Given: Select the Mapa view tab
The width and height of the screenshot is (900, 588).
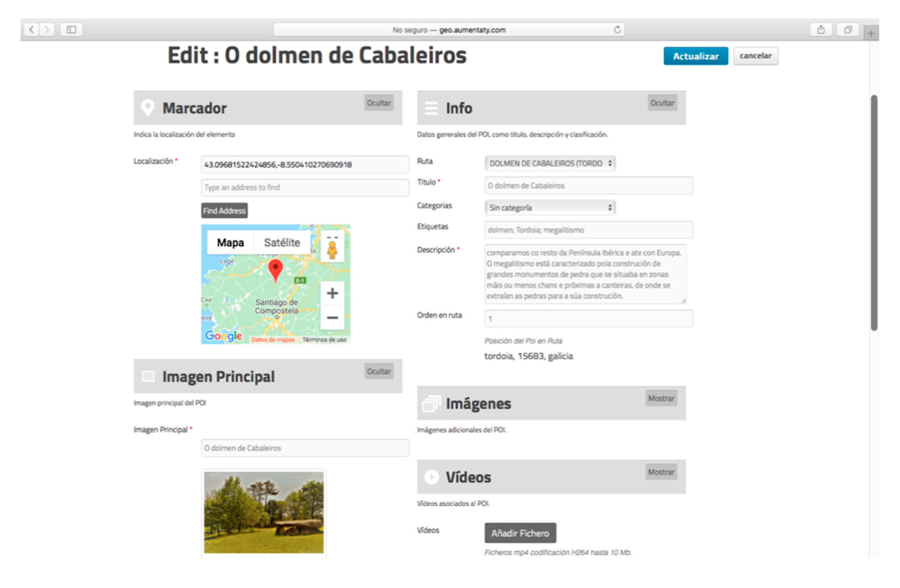Looking at the screenshot, I should click(x=230, y=242).
